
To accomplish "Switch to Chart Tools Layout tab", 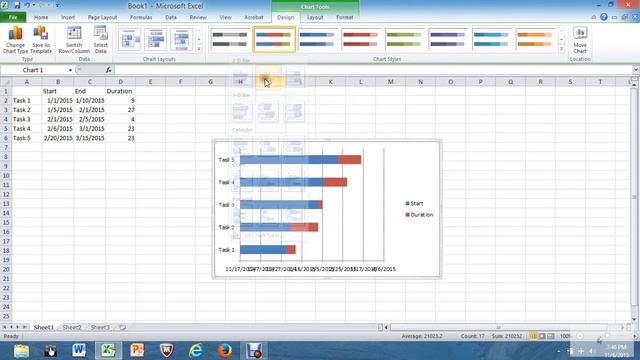I will click(x=315, y=17).
